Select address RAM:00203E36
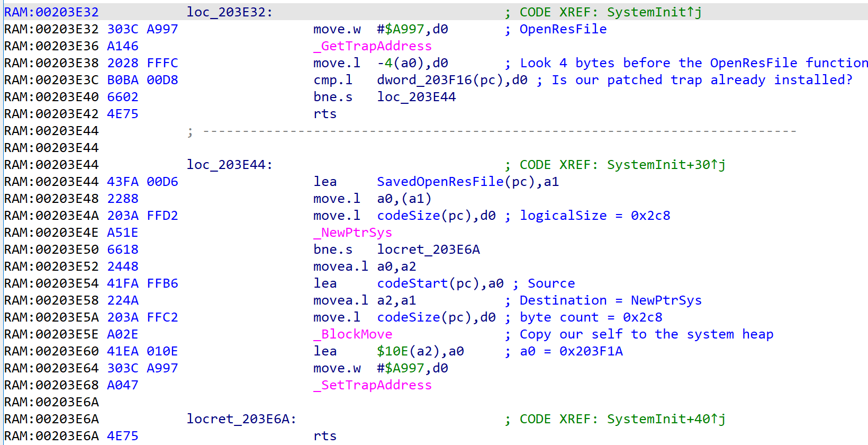This screenshot has width=868, height=445. pyautogui.click(x=51, y=46)
